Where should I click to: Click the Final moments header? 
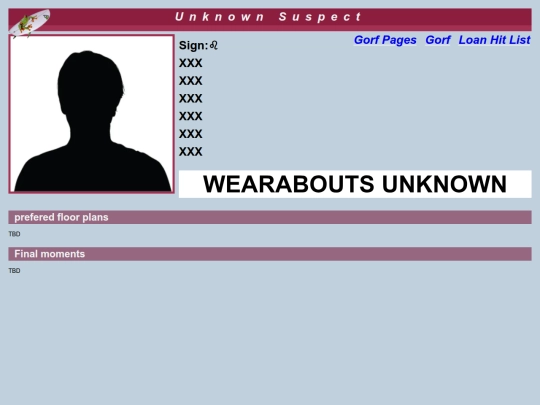click(x=270, y=254)
